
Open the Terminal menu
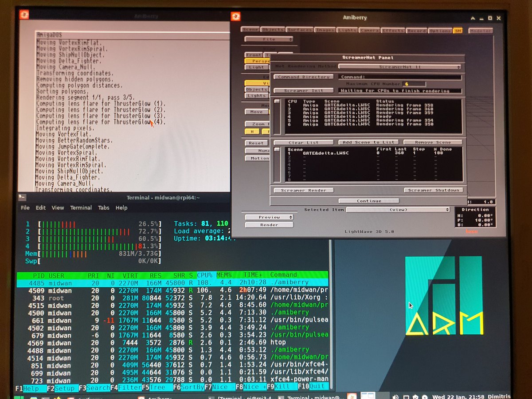(x=81, y=207)
